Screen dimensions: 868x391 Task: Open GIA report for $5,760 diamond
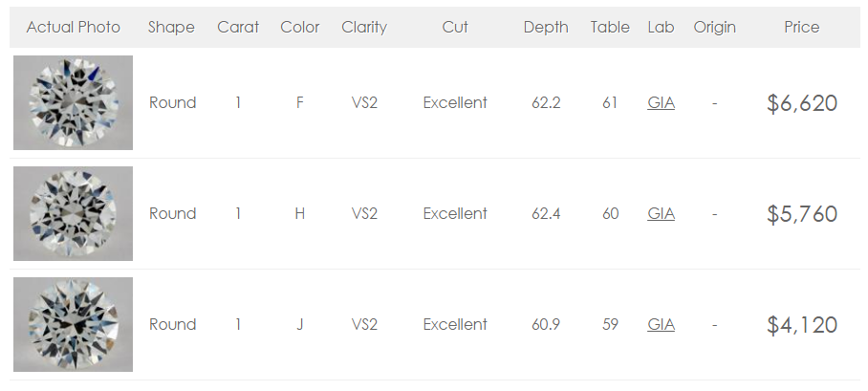[x=661, y=214]
